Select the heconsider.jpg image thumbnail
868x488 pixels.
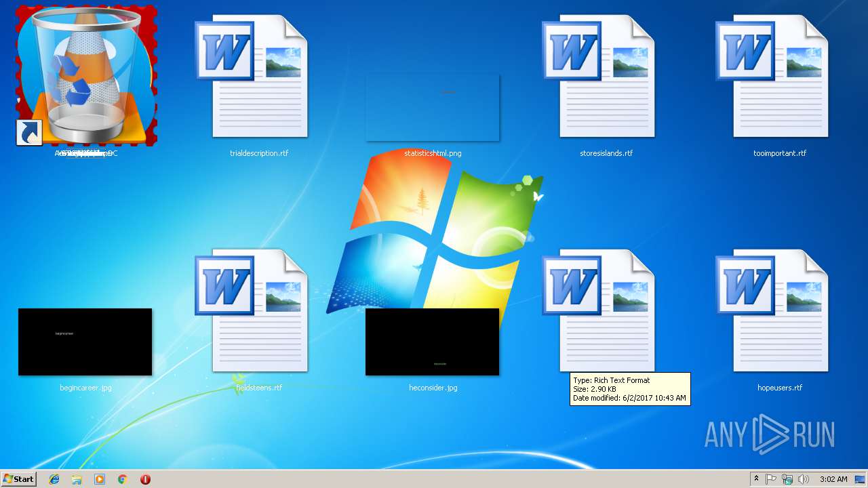(433, 342)
